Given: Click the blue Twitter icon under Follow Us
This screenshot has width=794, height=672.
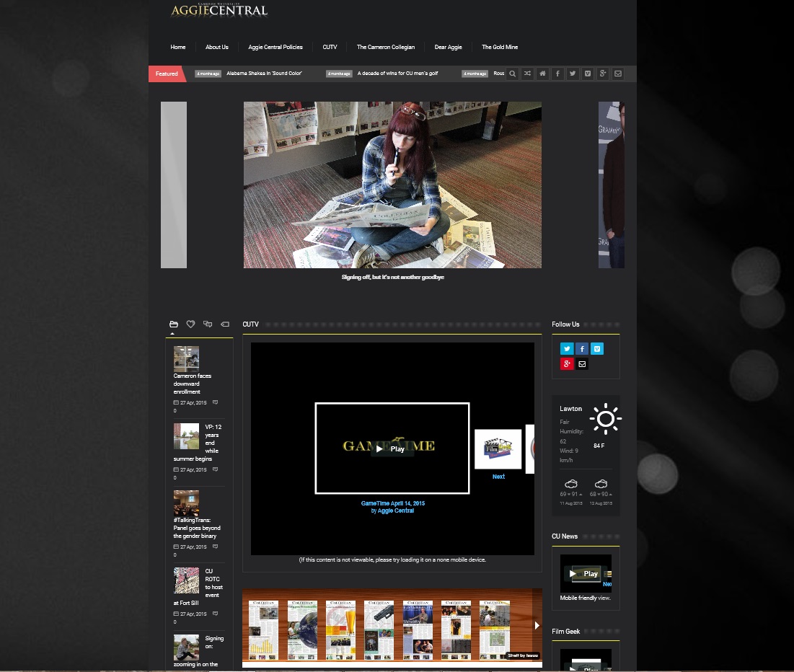Looking at the screenshot, I should point(567,349).
